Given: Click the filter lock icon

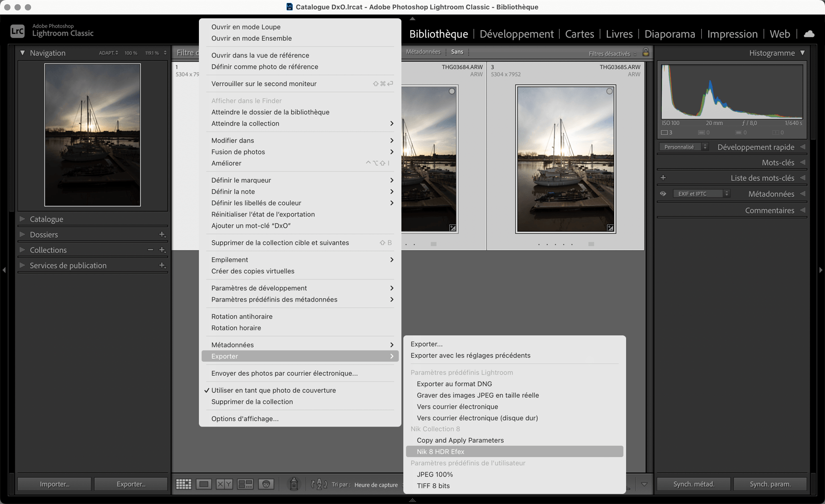Looking at the screenshot, I should pos(646,52).
